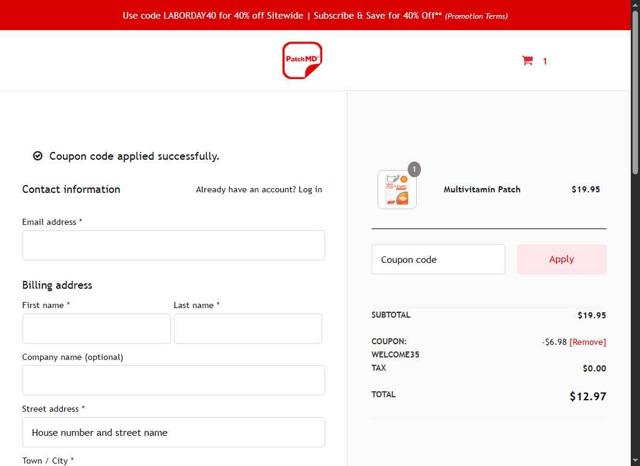Click the $12.97 total amount

click(588, 396)
